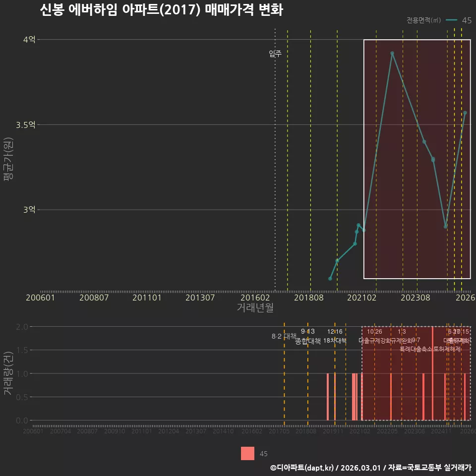Click the lowest data point near 2.9억 inside the highlighted box

tap(446, 227)
